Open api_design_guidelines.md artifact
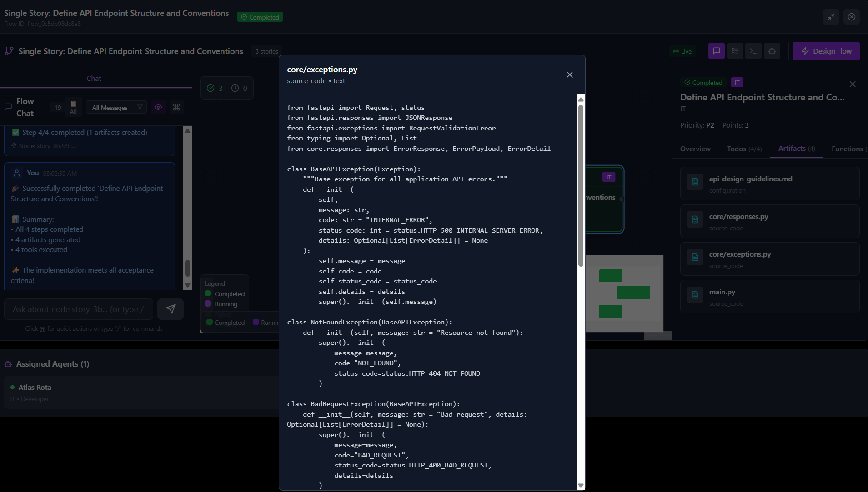The height and width of the screenshot is (492, 868). 770,184
